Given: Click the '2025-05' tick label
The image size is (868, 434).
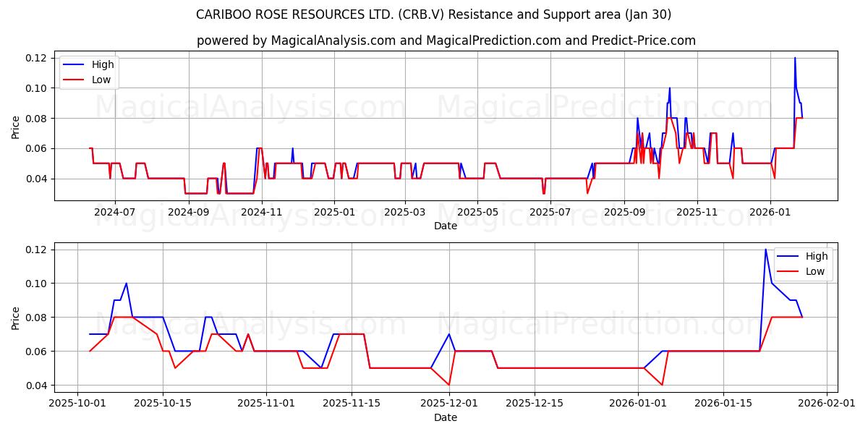Looking at the screenshot, I should pos(477,213).
